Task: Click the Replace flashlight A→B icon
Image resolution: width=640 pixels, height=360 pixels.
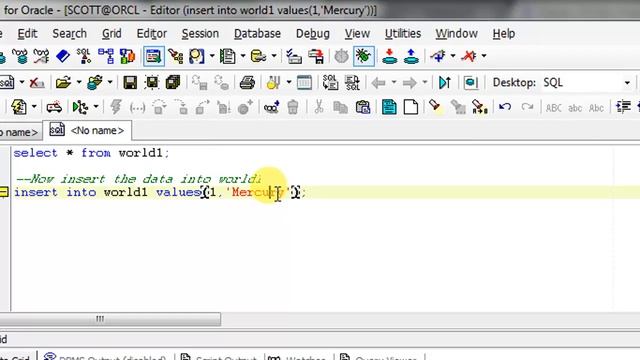Action: click(480, 107)
